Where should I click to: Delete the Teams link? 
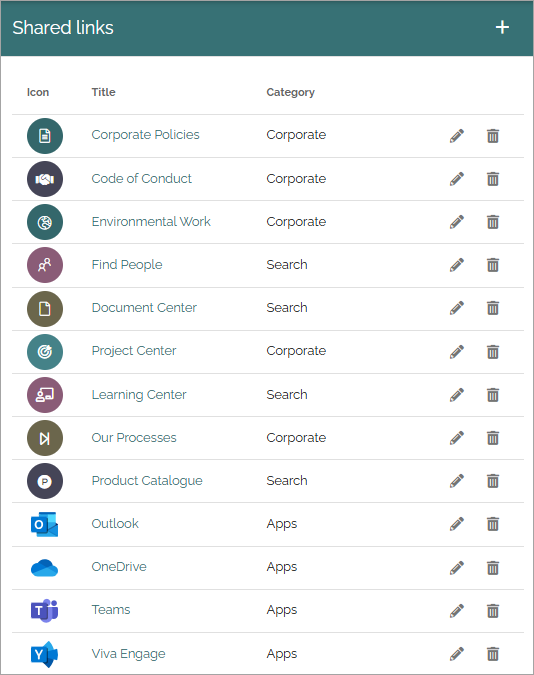(493, 611)
